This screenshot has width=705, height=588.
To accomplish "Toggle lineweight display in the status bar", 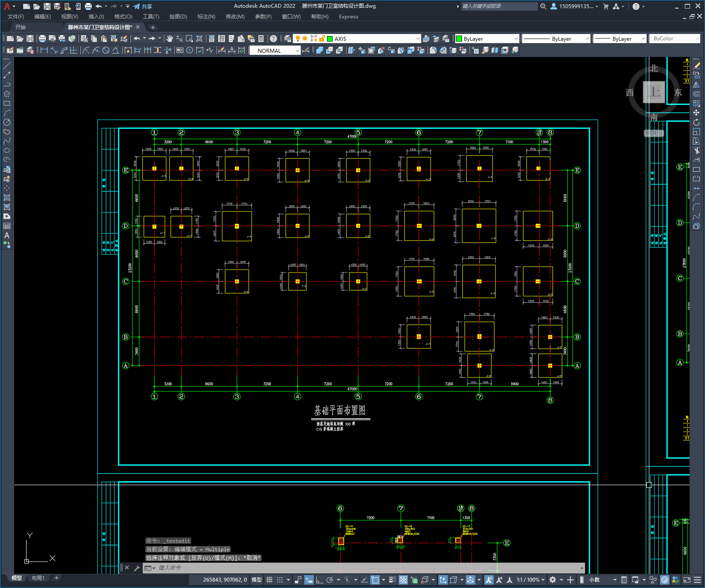I will coord(392,580).
